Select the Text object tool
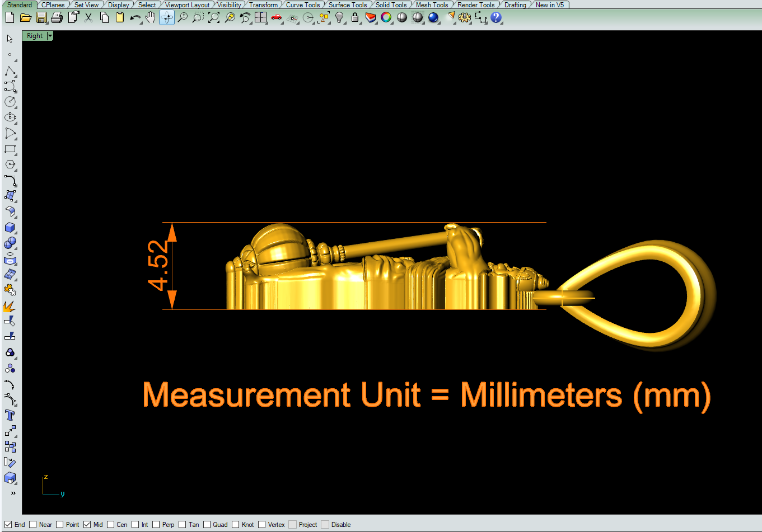 10,415
